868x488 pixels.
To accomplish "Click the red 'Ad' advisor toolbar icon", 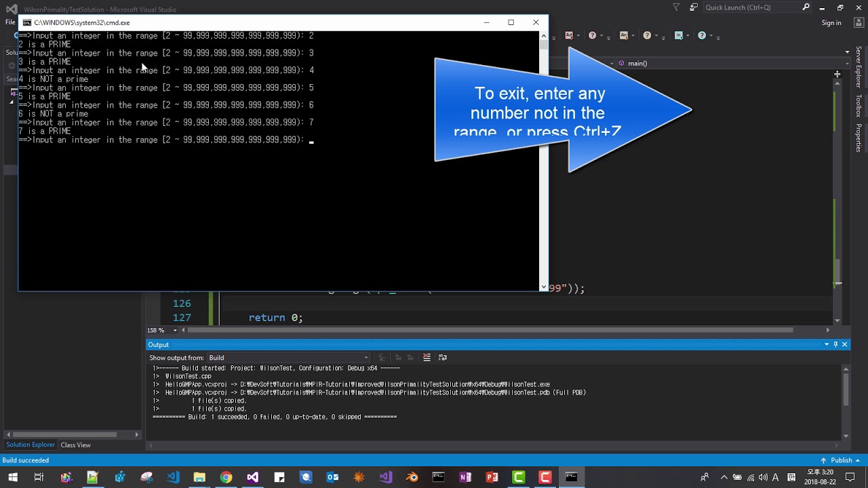I will click(569, 35).
